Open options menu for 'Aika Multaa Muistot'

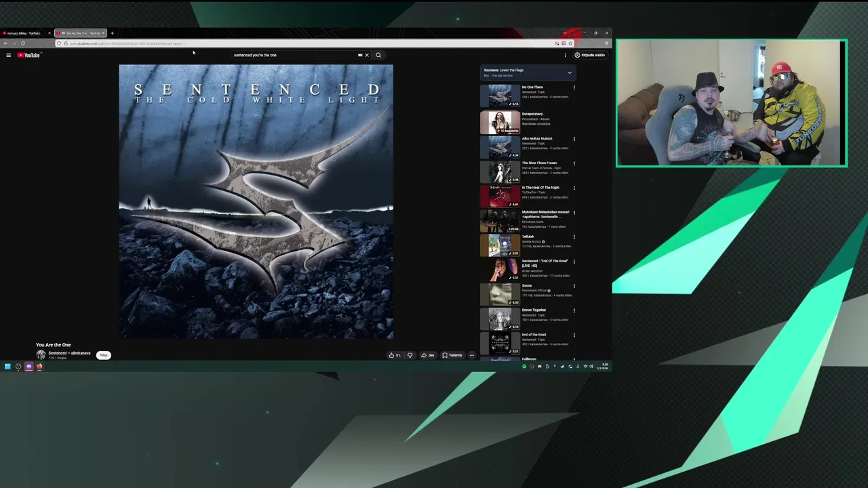(x=574, y=139)
